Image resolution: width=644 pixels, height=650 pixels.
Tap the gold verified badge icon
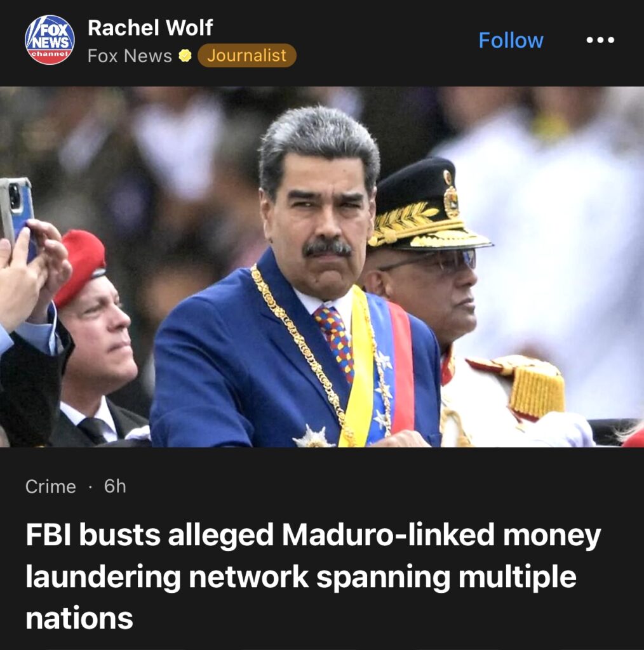[x=185, y=56]
